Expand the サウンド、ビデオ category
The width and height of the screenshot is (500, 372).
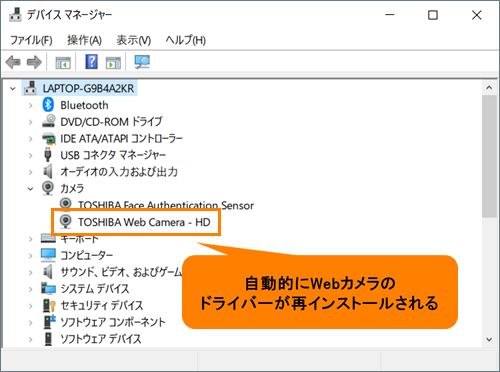point(31,272)
